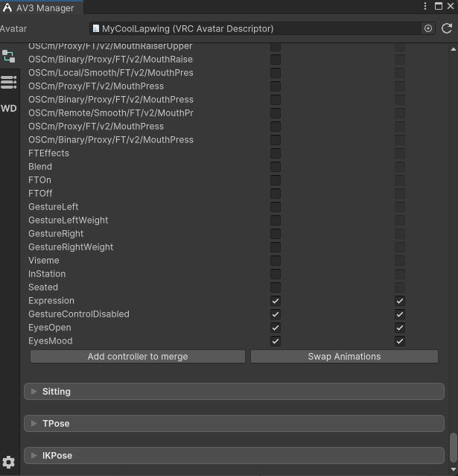Open the merge controllers tool in sidebar
Screen dimensions: 458x476
pyautogui.click(x=9, y=56)
